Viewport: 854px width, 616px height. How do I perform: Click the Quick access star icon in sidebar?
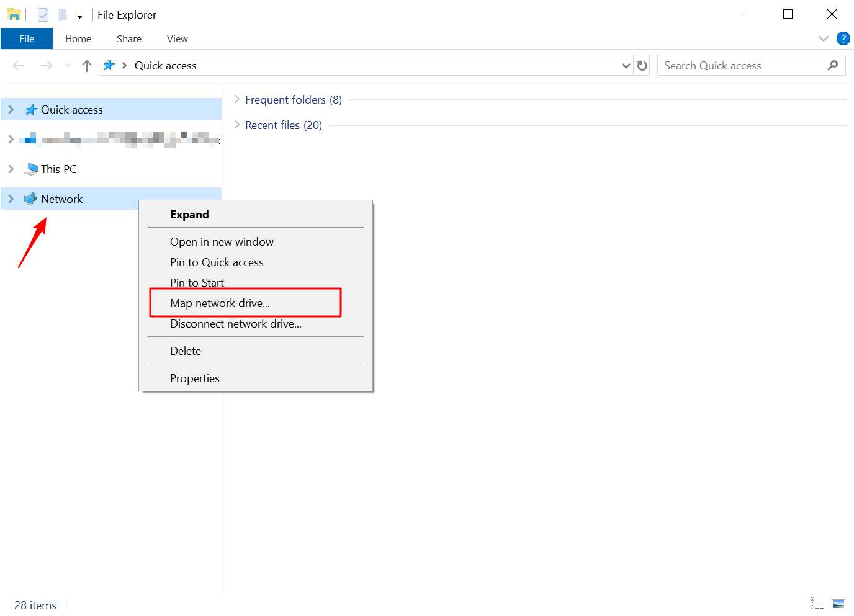point(31,110)
